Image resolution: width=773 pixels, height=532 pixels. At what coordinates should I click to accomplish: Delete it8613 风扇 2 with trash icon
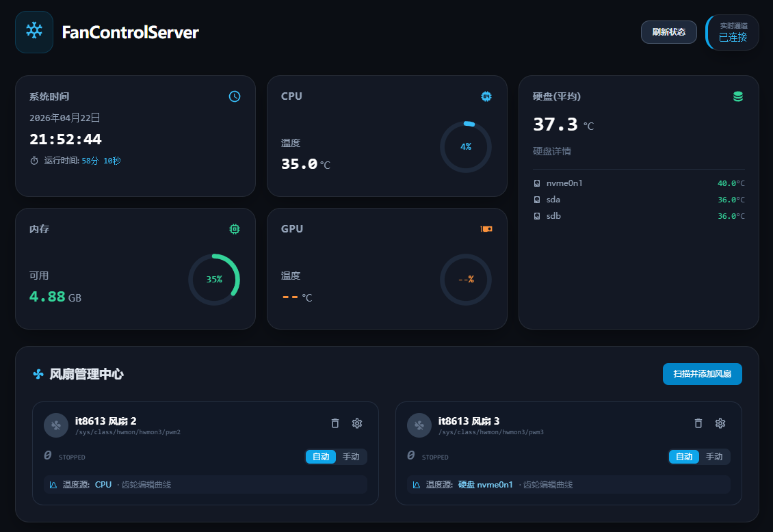pos(335,423)
